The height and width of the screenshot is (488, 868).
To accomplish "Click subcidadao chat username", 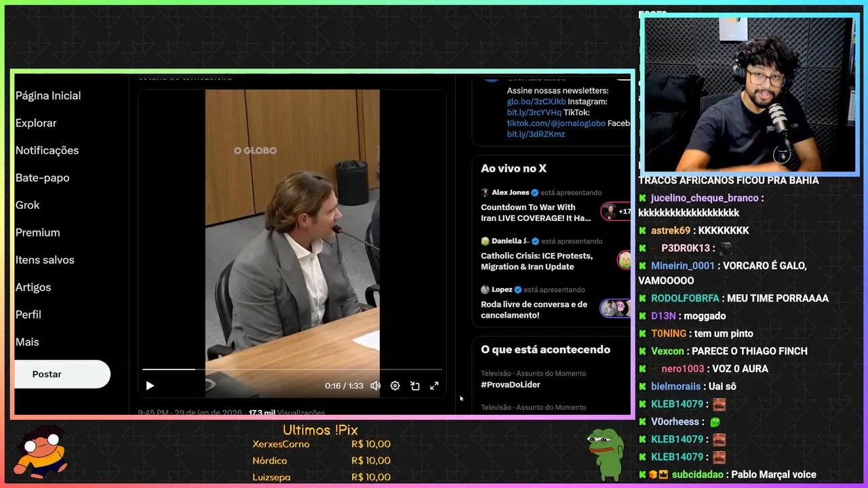I will (698, 474).
